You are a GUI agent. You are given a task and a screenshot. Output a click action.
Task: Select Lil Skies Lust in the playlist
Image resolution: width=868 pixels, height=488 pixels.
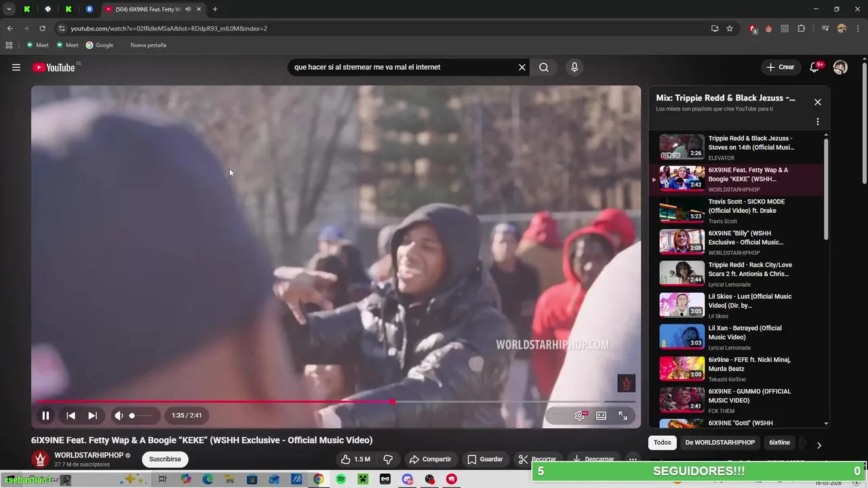coord(736,306)
